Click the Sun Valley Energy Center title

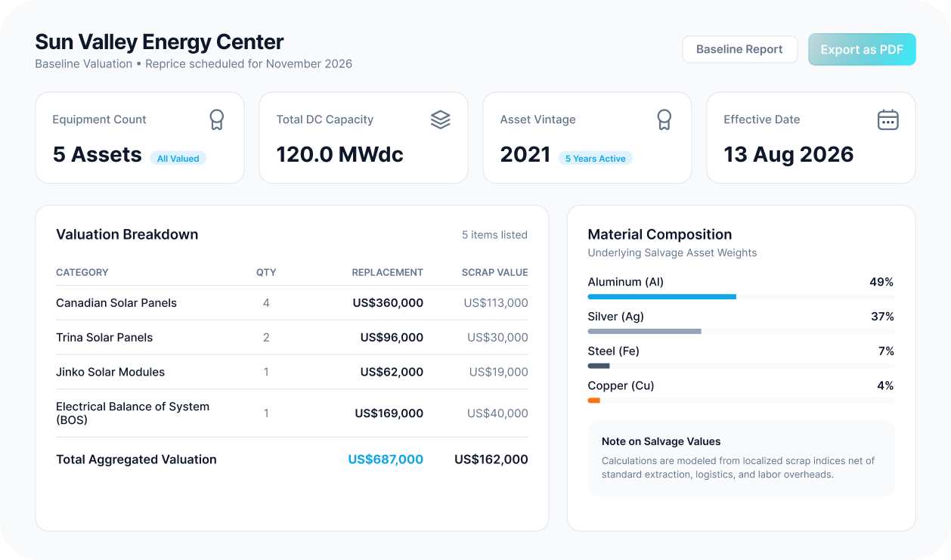click(160, 42)
